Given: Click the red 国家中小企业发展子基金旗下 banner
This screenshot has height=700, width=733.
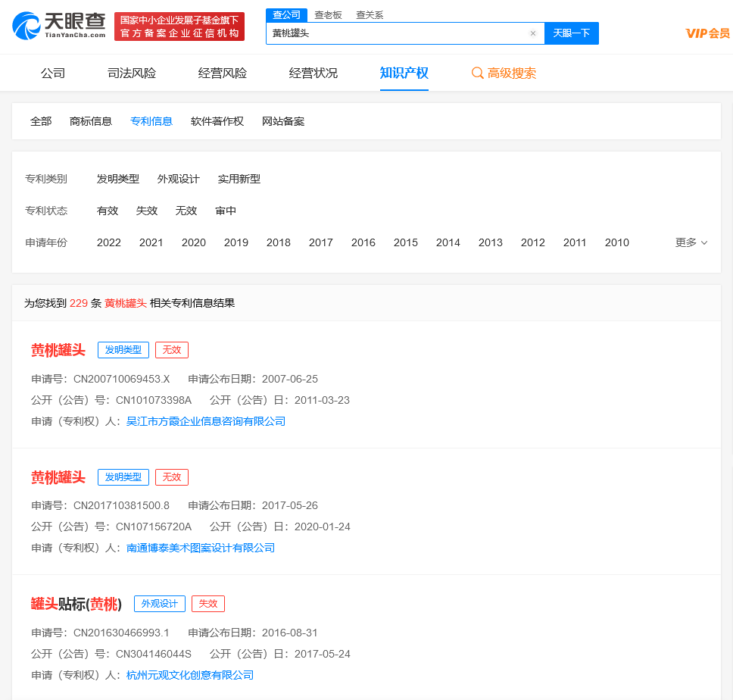Looking at the screenshot, I should pos(179,27).
